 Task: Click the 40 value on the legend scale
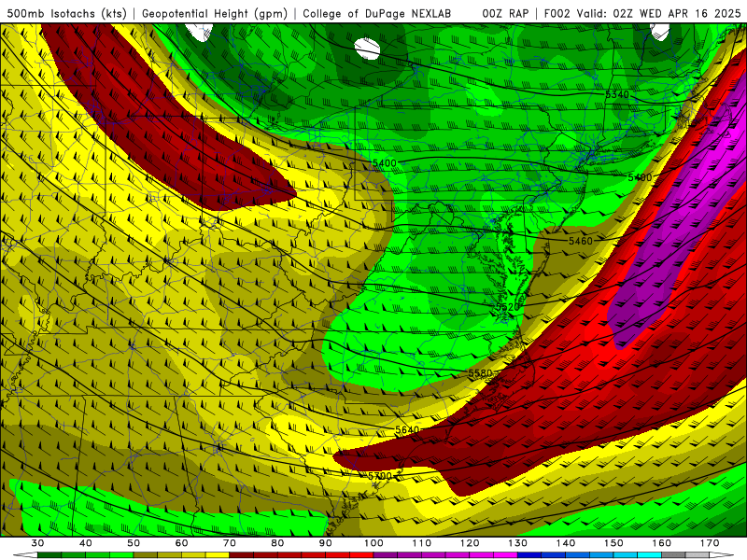[x=85, y=543]
